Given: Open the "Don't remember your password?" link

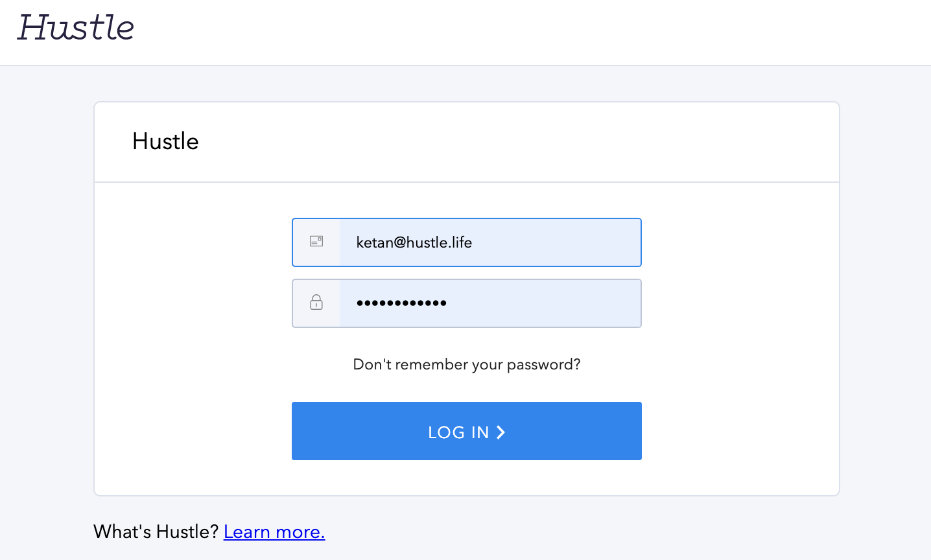Looking at the screenshot, I should [467, 364].
